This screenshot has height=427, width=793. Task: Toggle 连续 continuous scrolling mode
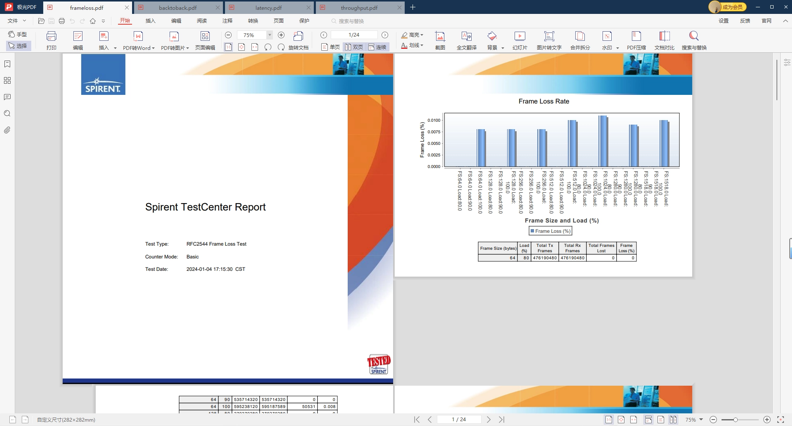377,47
